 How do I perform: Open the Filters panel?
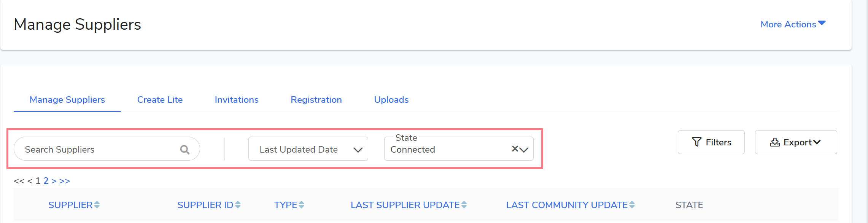[711, 142]
